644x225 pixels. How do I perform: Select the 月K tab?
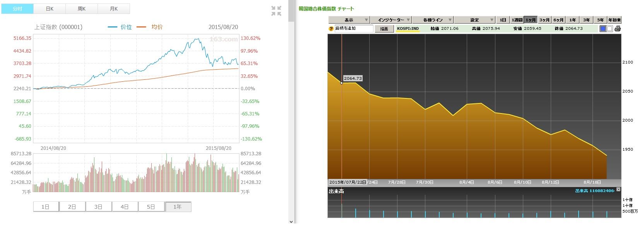tap(114, 9)
